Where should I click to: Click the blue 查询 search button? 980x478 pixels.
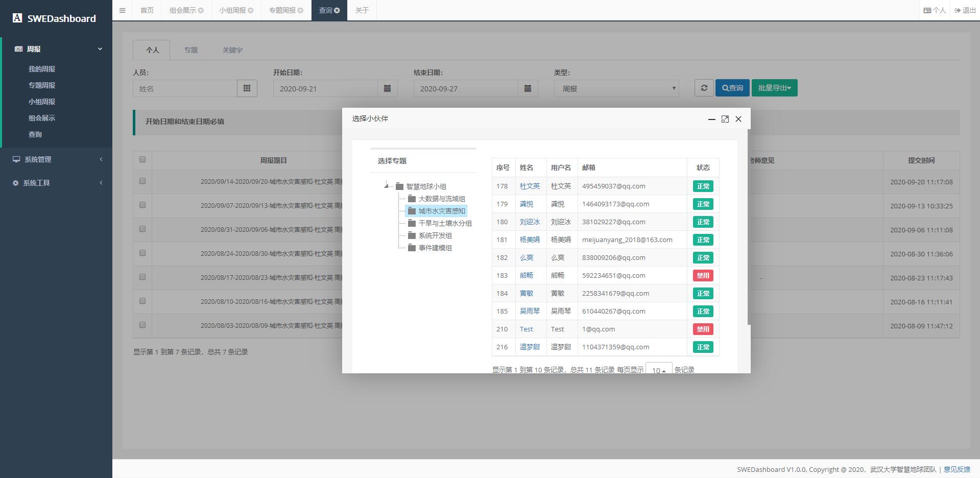732,88
